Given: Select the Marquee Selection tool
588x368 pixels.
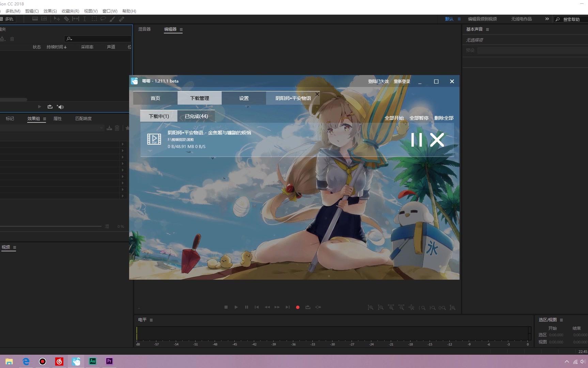Looking at the screenshot, I should point(94,19).
